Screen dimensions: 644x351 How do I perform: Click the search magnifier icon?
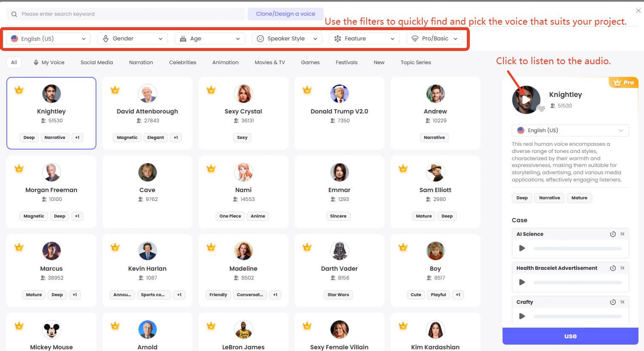click(14, 14)
